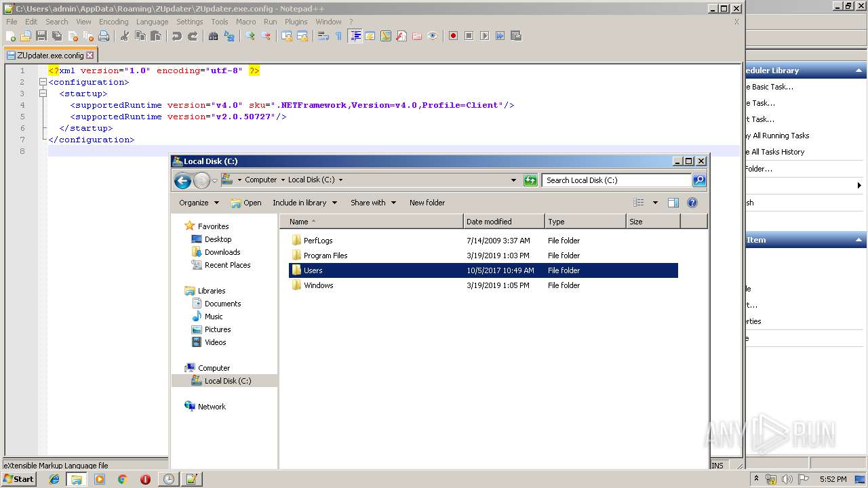Viewport: 868px width, 488px height.
Task: Click the Cut scissors icon
Action: (x=125, y=36)
